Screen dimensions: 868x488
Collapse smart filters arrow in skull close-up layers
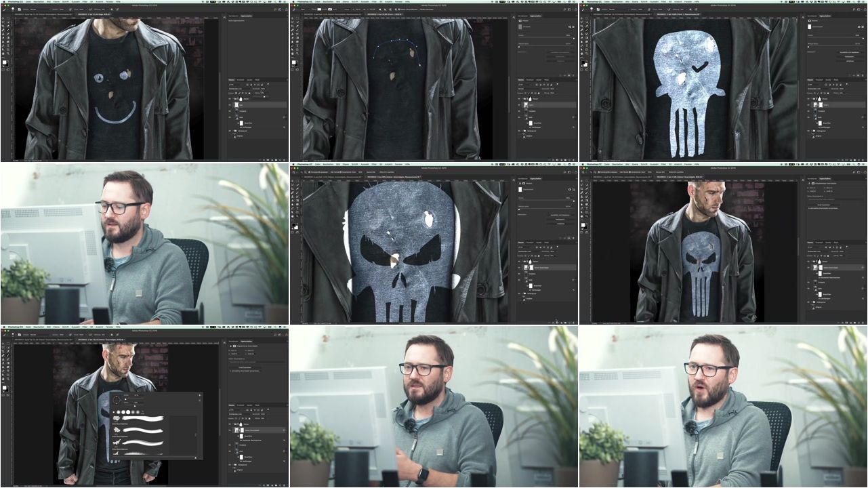575,280
